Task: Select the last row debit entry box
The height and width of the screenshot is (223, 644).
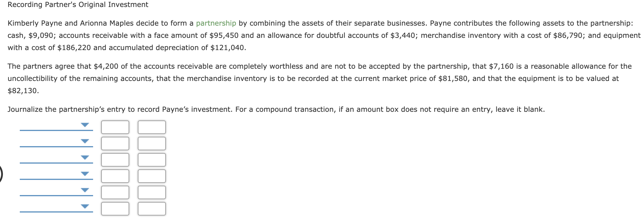Action: pos(115,208)
